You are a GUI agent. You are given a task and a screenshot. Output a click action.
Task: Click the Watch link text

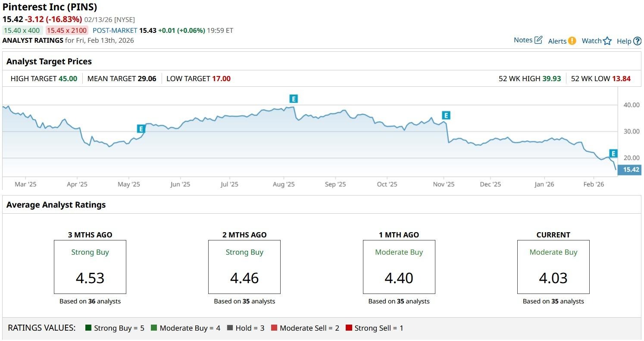point(591,41)
